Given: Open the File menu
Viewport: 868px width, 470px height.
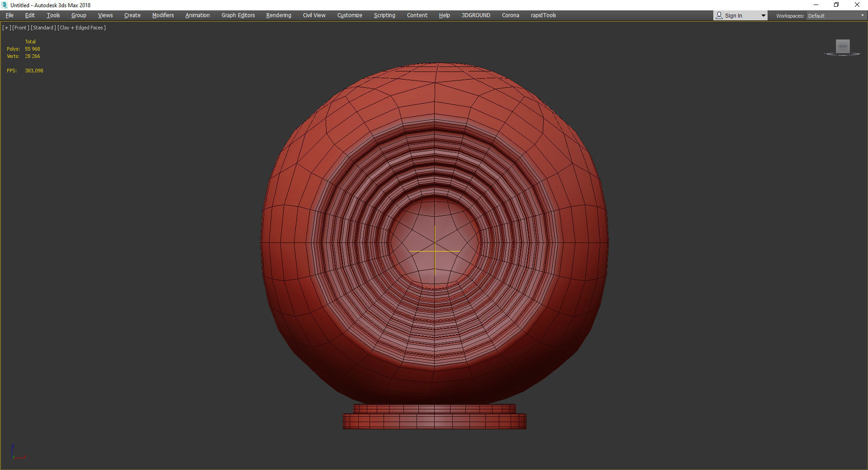Looking at the screenshot, I should [x=9, y=15].
